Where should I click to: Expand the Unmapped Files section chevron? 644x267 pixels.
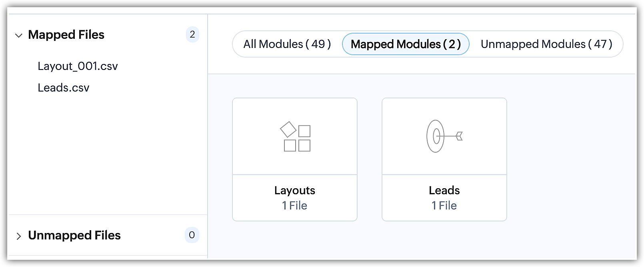click(x=18, y=236)
